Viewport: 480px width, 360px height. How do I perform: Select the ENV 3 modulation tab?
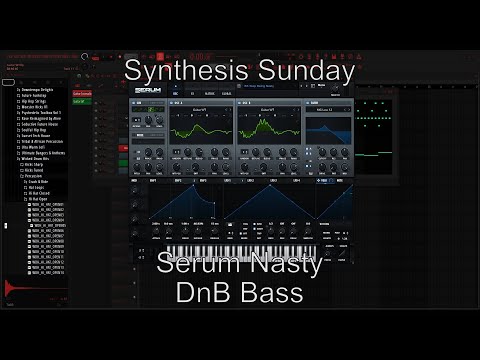[x=203, y=181]
